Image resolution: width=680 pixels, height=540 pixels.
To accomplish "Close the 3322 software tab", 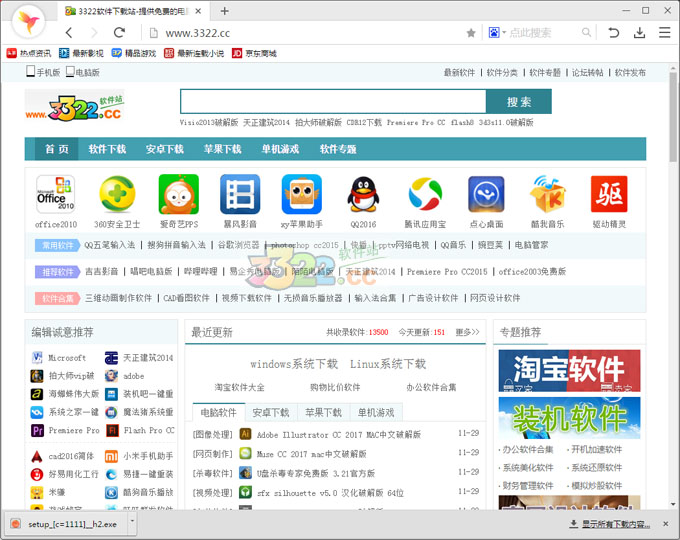I will tap(198, 11).
